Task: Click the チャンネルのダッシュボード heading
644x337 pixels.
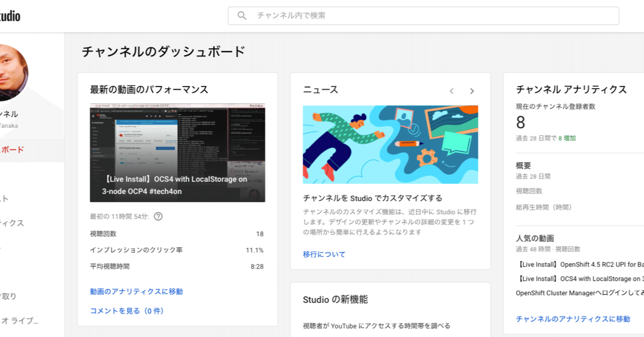Action: (164, 51)
